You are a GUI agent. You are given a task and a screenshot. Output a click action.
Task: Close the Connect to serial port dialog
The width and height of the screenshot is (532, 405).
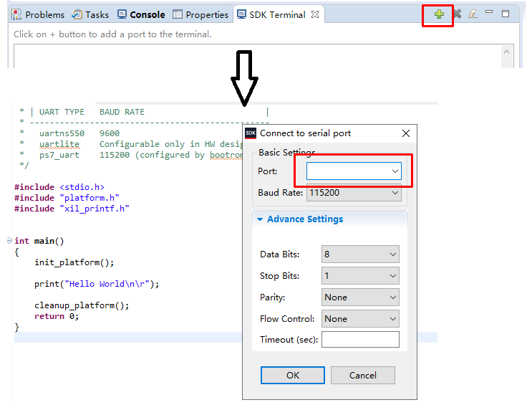pos(406,133)
